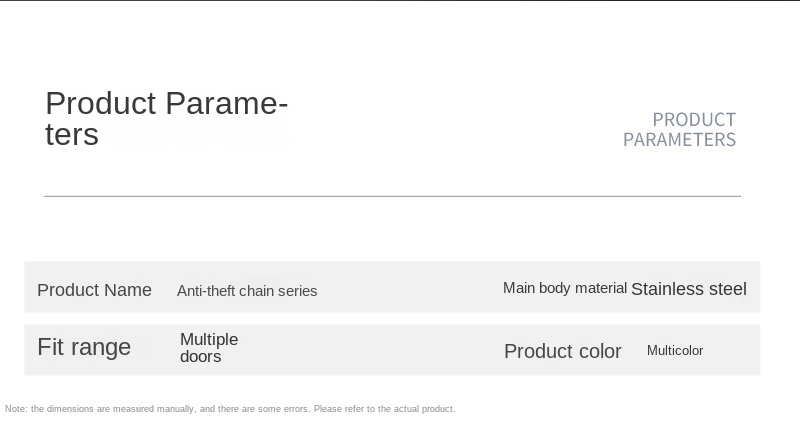Click the "Stainless steel" value

688,289
